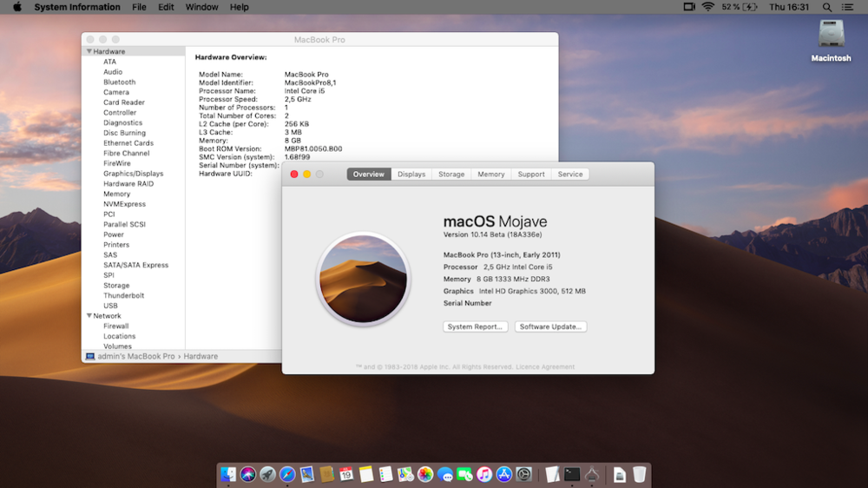Viewport: 868px width, 488px height.
Task: Select Audio in hardware sidebar
Action: click(x=113, y=72)
